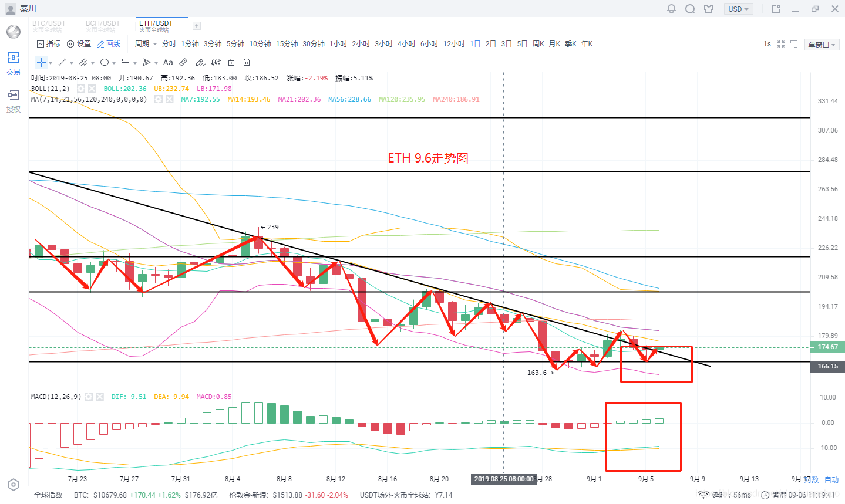Click the trash delete drawings icon
The width and height of the screenshot is (845, 504).
247,62
